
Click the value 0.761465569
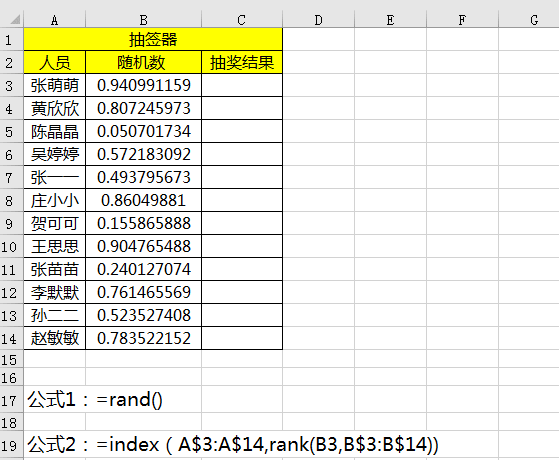point(144,292)
